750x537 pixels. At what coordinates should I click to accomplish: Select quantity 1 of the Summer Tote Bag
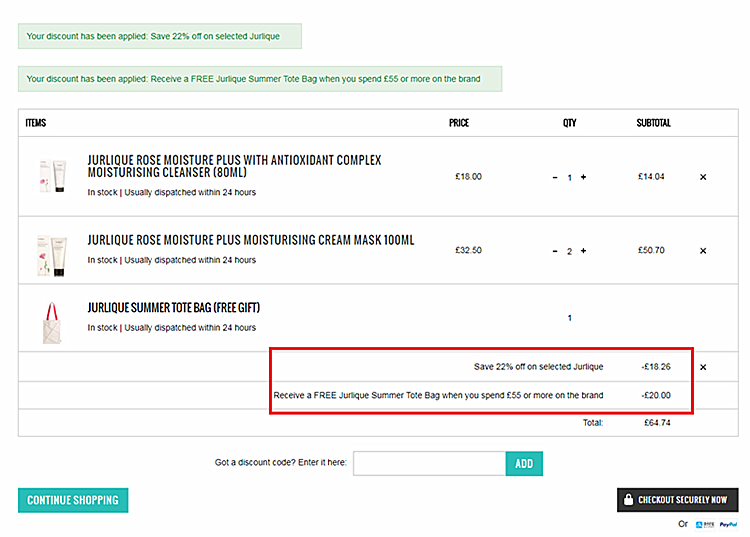pyautogui.click(x=569, y=318)
